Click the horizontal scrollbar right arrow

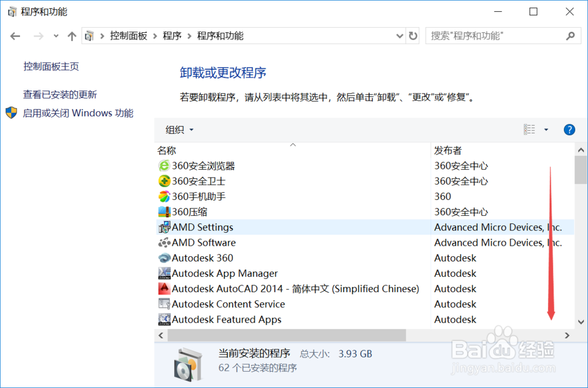[x=567, y=336]
